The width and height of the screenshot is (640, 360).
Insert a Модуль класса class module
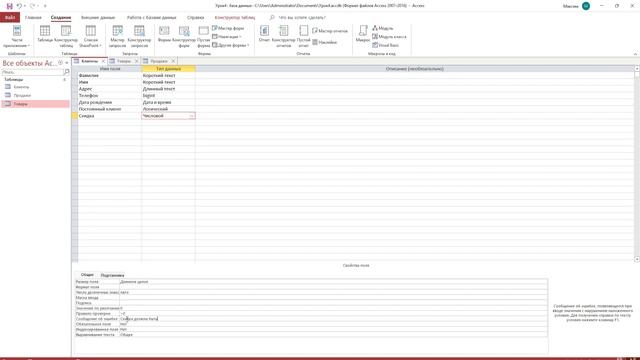[389, 37]
